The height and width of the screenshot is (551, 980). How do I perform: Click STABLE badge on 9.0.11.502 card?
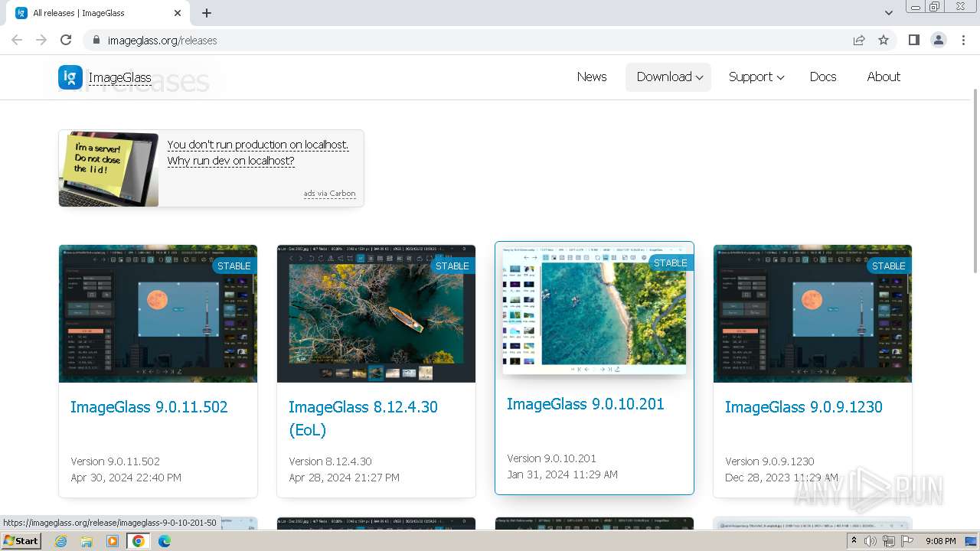coord(234,266)
